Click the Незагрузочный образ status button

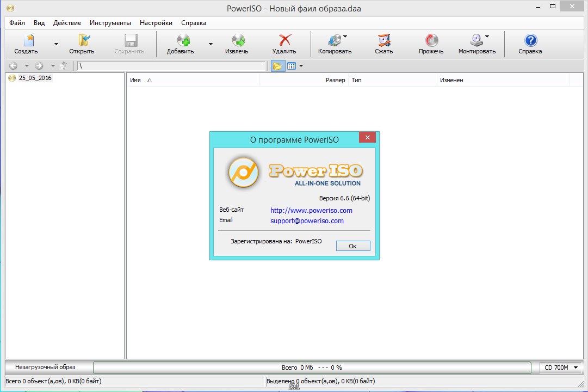pyautogui.click(x=45, y=367)
